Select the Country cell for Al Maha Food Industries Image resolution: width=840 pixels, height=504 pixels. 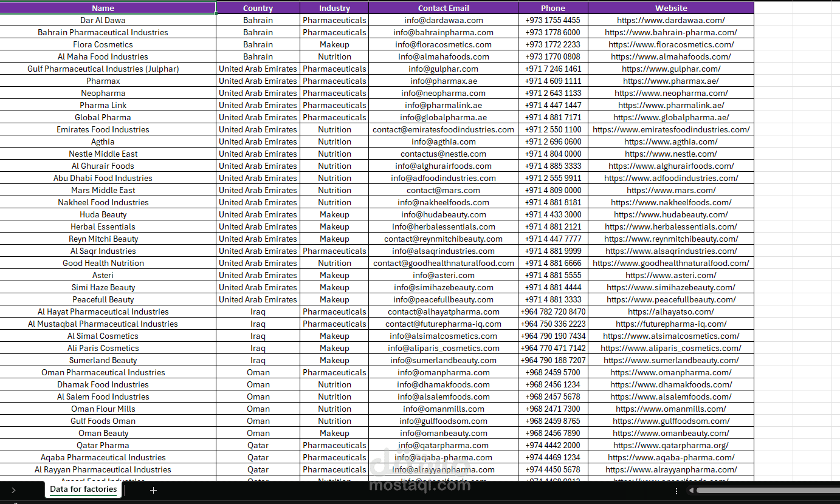pyautogui.click(x=258, y=56)
